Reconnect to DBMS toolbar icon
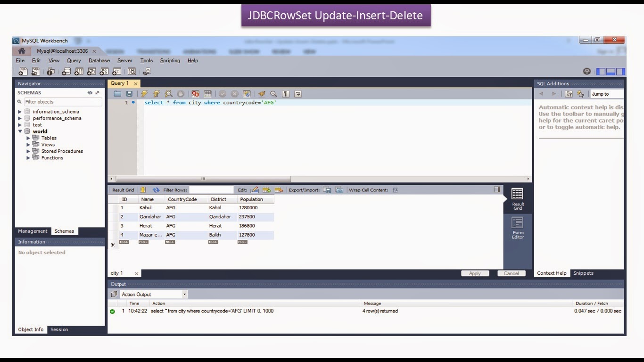The height and width of the screenshot is (362, 644). (147, 72)
